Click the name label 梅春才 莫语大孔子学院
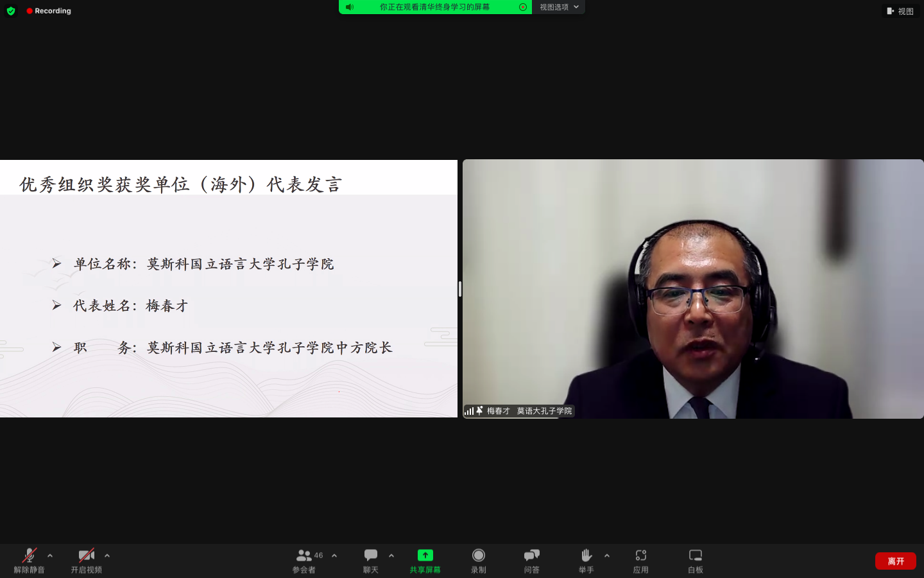This screenshot has height=578, width=924. pyautogui.click(x=529, y=411)
